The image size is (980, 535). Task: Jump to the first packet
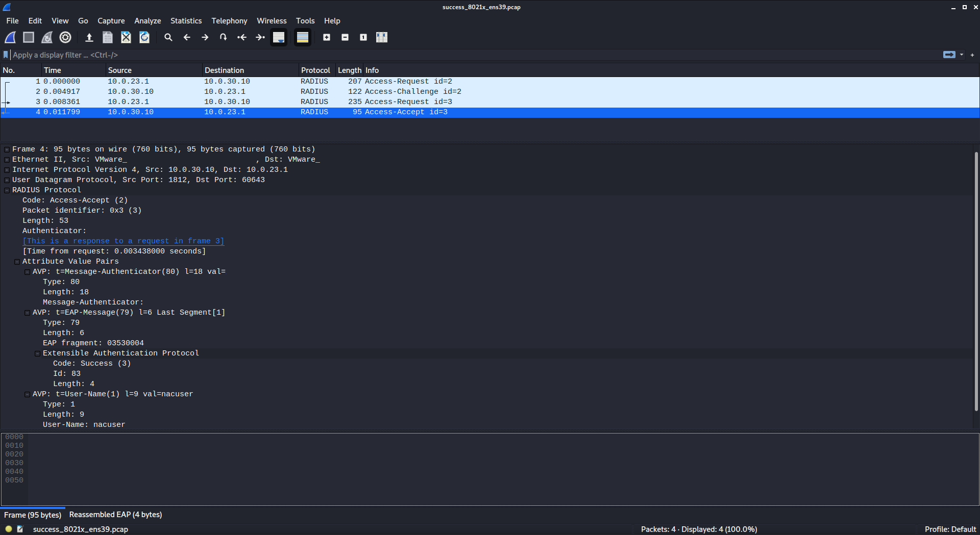[242, 37]
